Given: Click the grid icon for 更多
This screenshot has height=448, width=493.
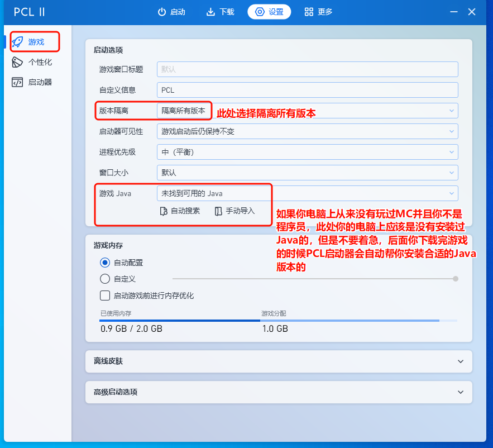Looking at the screenshot, I should (309, 12).
